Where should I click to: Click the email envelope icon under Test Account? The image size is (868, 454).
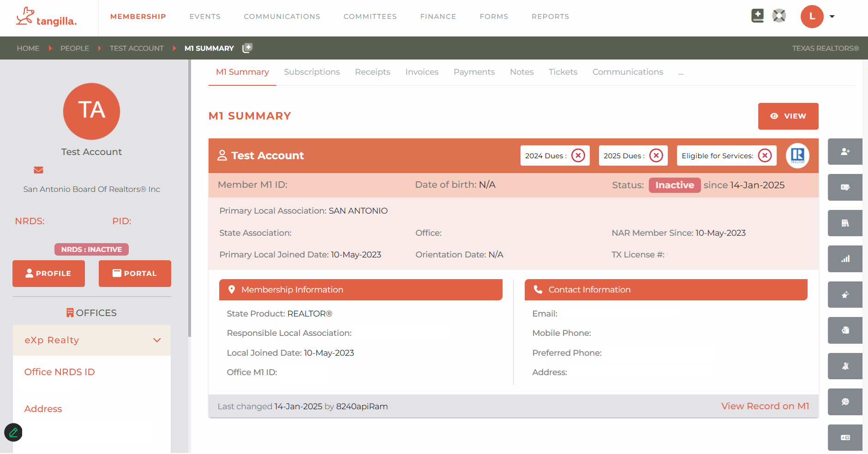pyautogui.click(x=38, y=170)
